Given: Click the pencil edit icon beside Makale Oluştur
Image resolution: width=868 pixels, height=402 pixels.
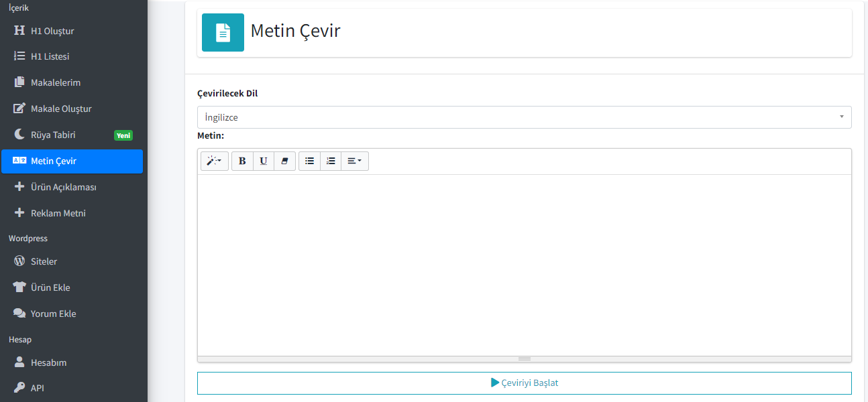Looking at the screenshot, I should (19, 109).
